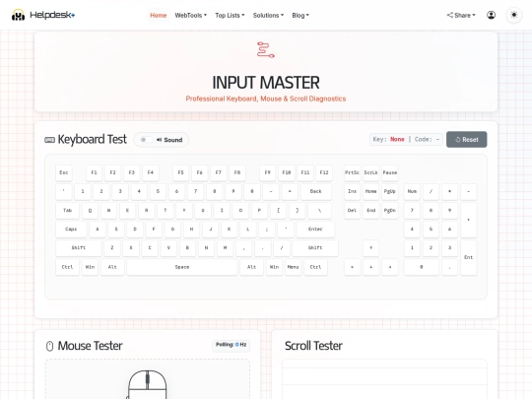Click the Code readout field
The image size is (532, 399).
[x=427, y=140]
